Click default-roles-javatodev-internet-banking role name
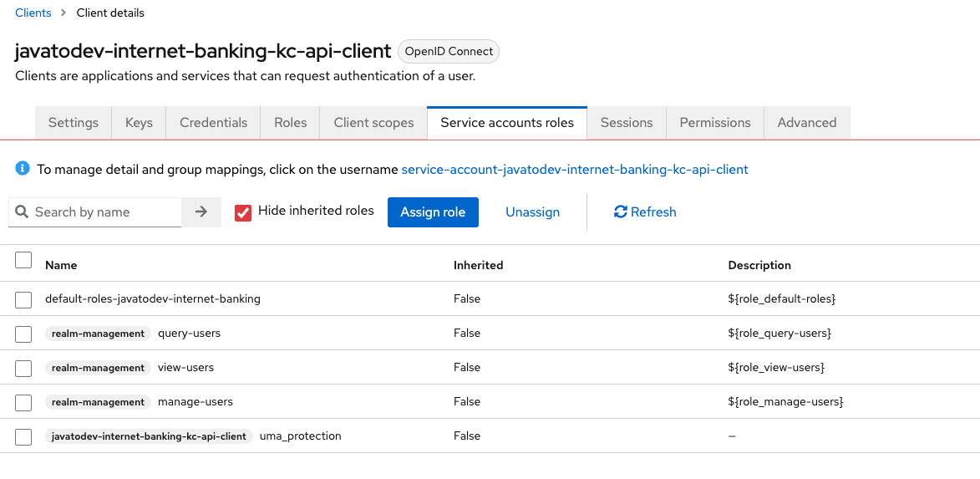Screen dimensions: 980x479 [153, 299]
